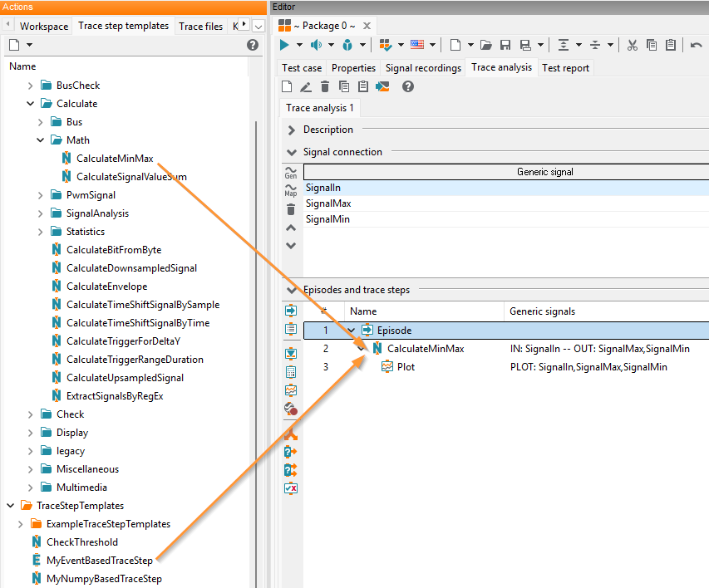Open the Signal recordings tab

[423, 68]
